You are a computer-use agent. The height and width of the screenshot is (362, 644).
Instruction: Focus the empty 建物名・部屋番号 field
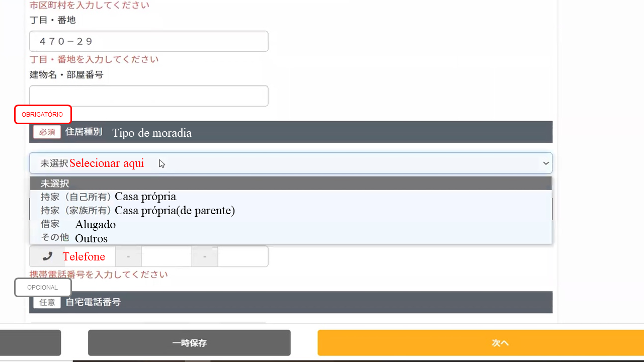pyautogui.click(x=148, y=96)
